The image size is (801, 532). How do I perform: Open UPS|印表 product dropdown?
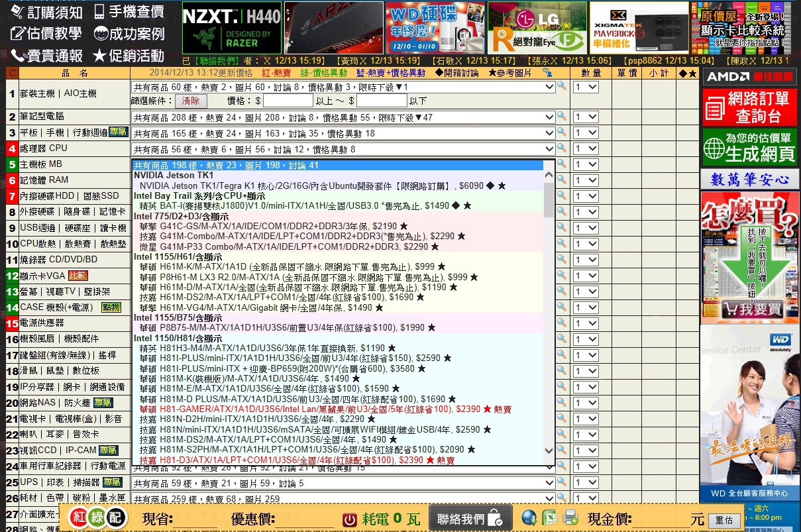(343, 484)
